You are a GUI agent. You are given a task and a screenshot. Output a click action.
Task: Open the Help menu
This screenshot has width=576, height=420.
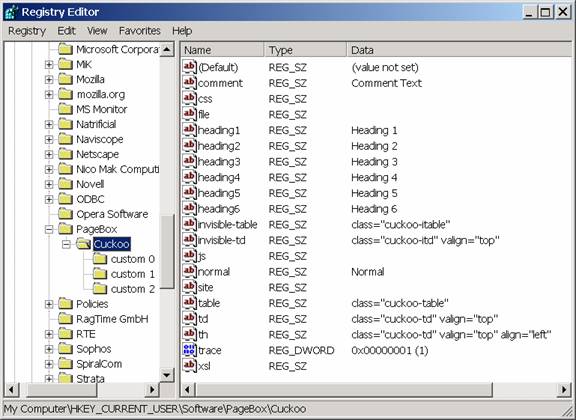[x=182, y=31]
